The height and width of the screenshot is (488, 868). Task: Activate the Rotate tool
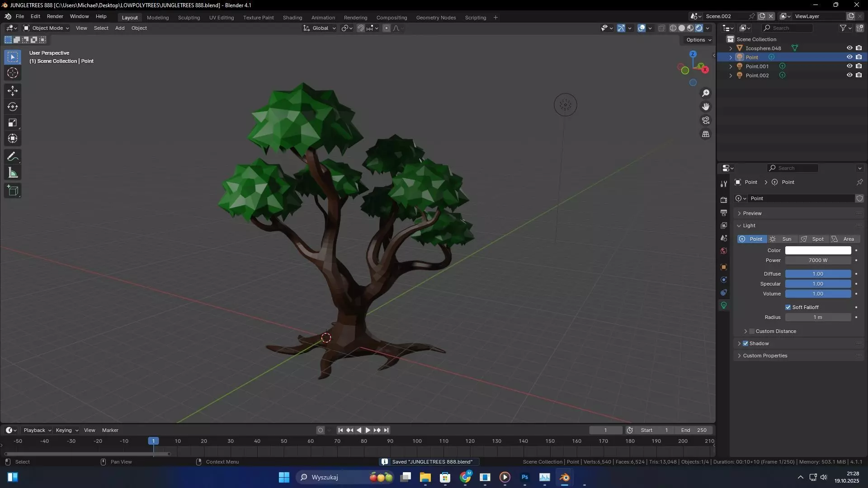tap(13, 107)
